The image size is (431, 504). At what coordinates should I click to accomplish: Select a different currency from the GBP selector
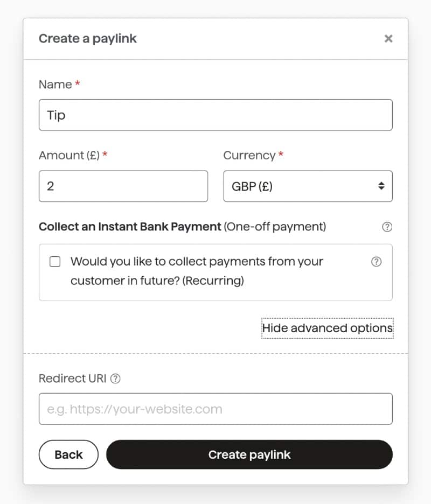308,186
